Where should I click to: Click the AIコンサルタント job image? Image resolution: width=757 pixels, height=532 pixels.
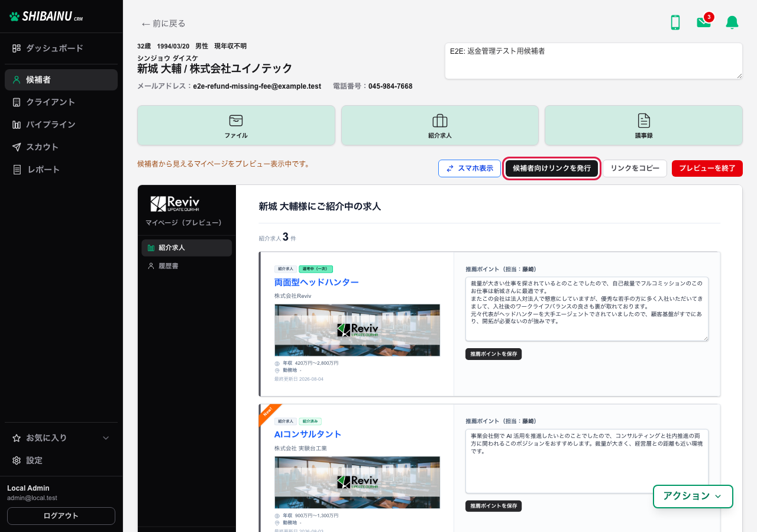(357, 482)
